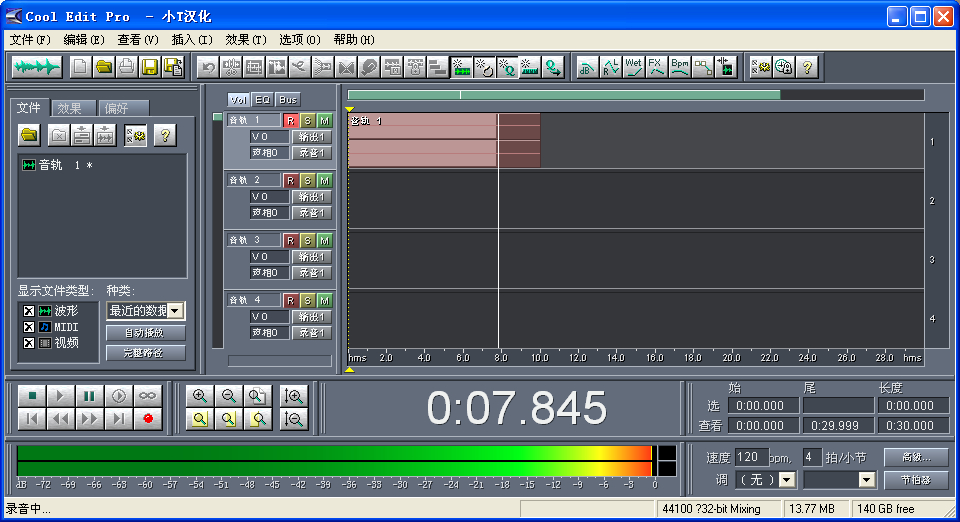Click the recorded 音轨 1 clip in timeline

click(x=444, y=140)
